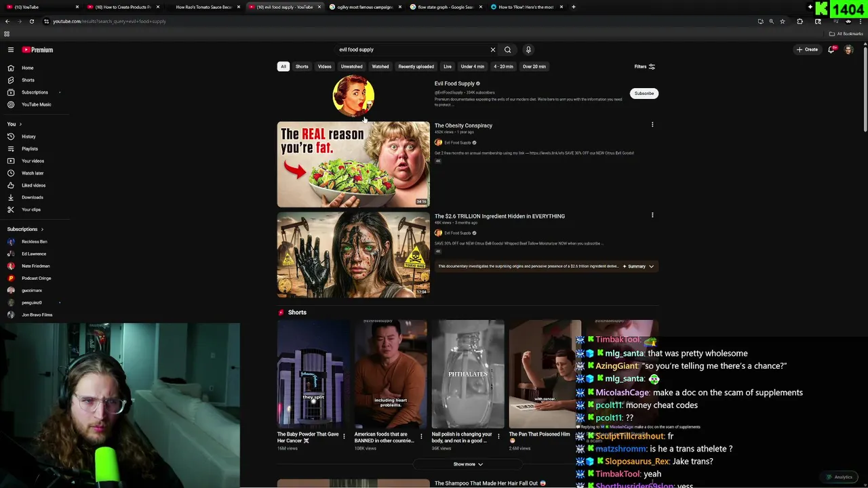Select the Live filter chip
The image size is (868, 488).
click(x=448, y=66)
